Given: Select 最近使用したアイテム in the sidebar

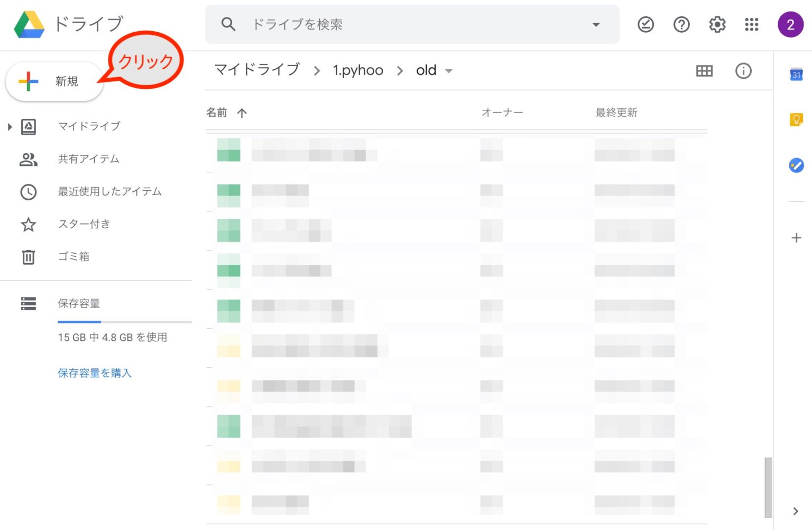Looking at the screenshot, I should tap(109, 192).
